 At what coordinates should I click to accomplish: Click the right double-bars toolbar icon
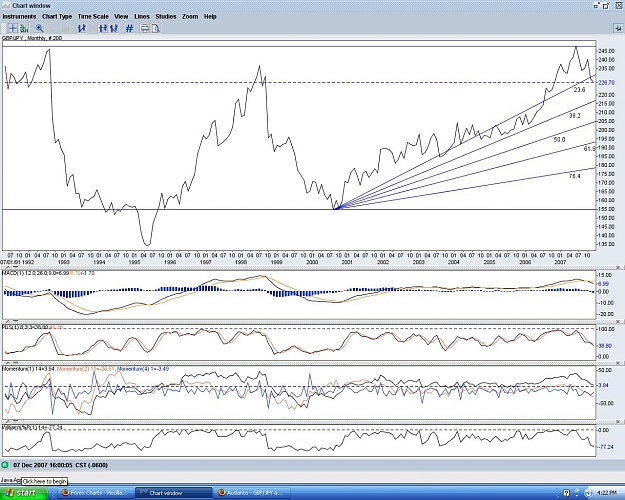coord(114,28)
